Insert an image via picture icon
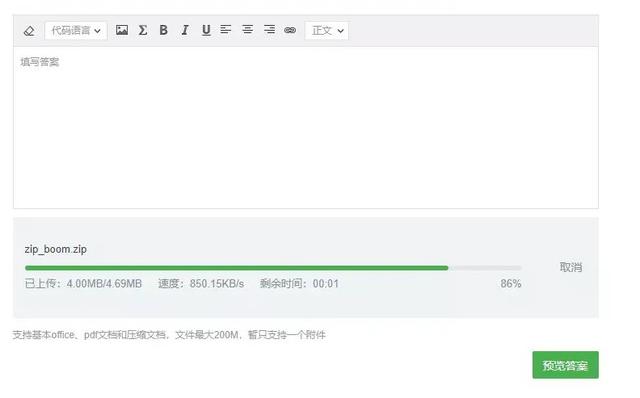The height and width of the screenshot is (398, 640). (x=122, y=30)
